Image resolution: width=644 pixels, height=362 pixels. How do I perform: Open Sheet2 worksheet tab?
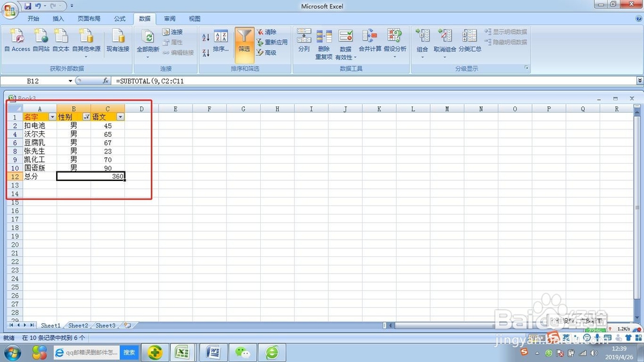78,325
